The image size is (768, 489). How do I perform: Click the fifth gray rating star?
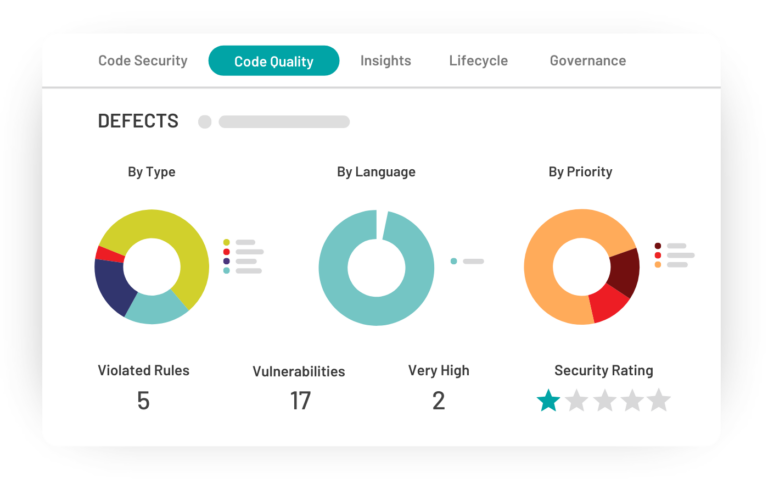point(658,401)
